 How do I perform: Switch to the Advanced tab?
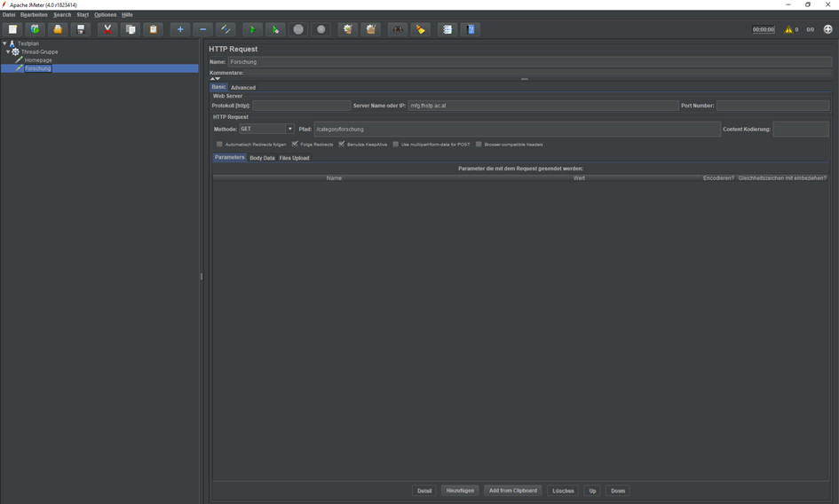tap(243, 87)
